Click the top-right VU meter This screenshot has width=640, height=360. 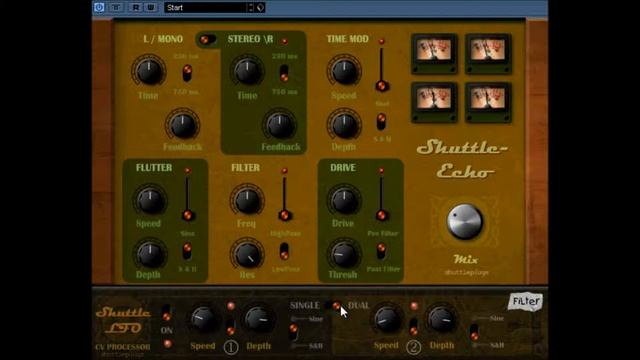tap(488, 53)
